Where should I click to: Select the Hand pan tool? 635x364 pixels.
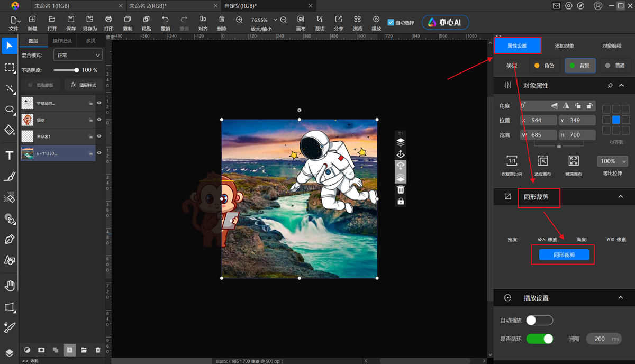coord(9,286)
